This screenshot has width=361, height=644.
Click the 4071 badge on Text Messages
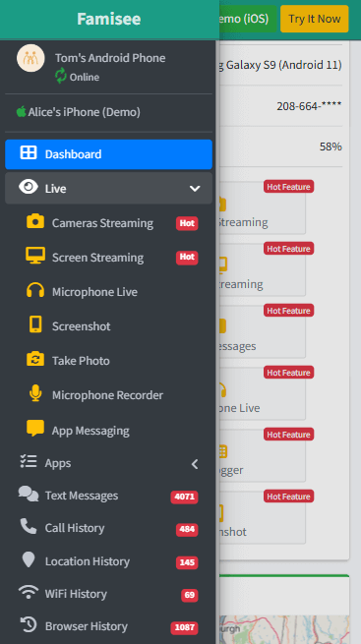184,497
